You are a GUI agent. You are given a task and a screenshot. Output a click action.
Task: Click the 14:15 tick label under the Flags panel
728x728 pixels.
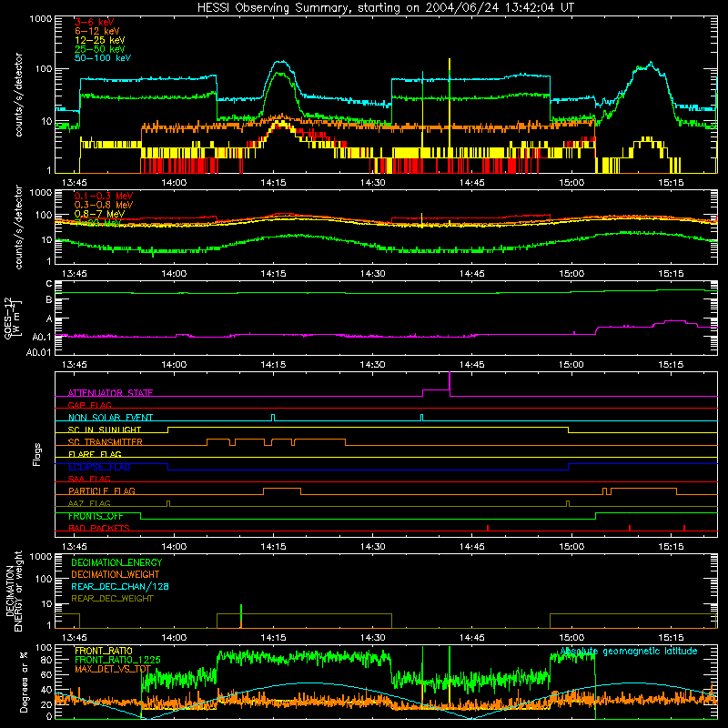coord(273,547)
